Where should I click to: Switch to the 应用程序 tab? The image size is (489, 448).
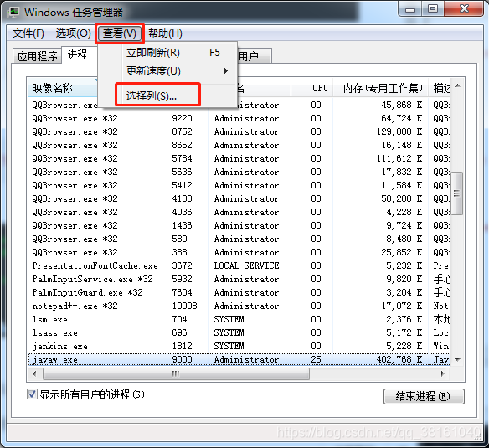click(x=37, y=56)
